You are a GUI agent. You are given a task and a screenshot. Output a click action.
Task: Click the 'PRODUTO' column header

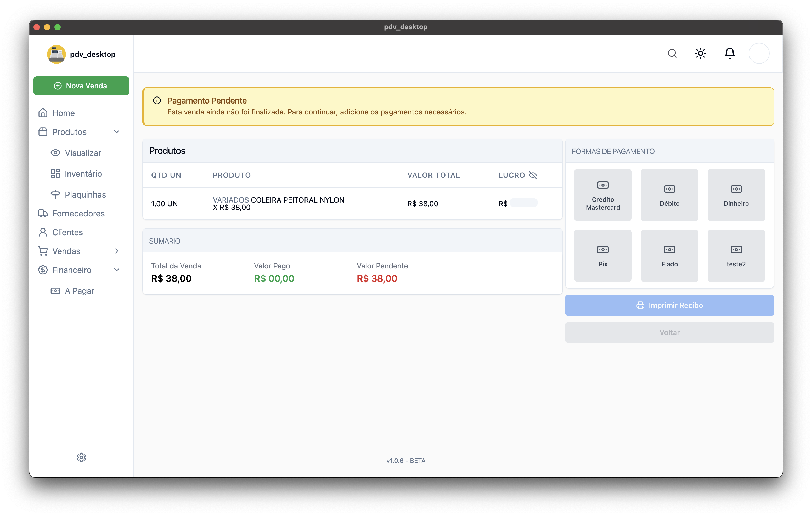(232, 175)
